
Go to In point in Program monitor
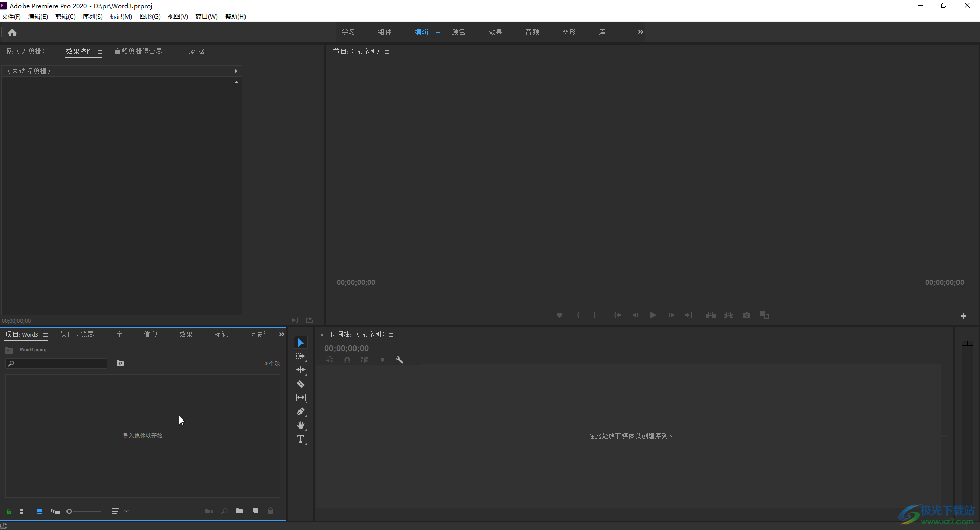(x=617, y=315)
